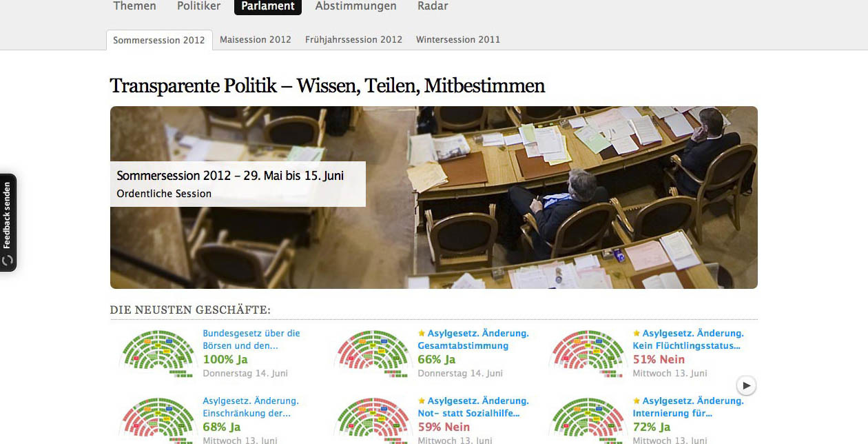
Task: Click the parliament chamber banner photo
Action: tap(434, 197)
